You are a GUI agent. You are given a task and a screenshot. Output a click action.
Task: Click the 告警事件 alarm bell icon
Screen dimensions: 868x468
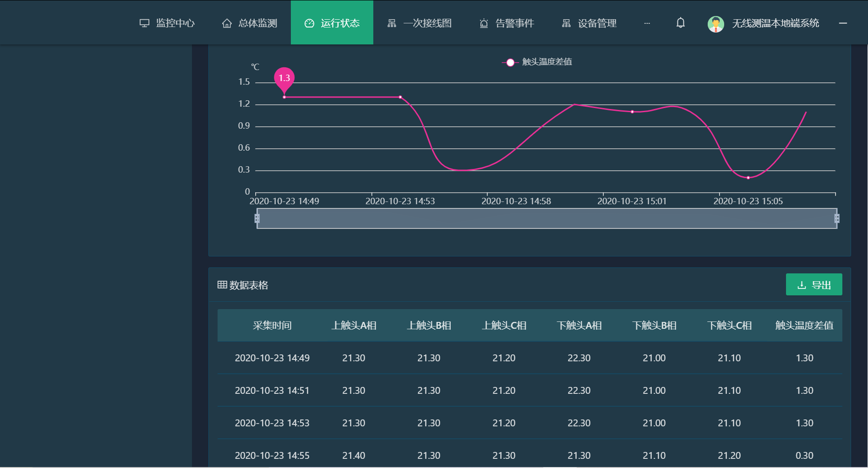(x=484, y=23)
